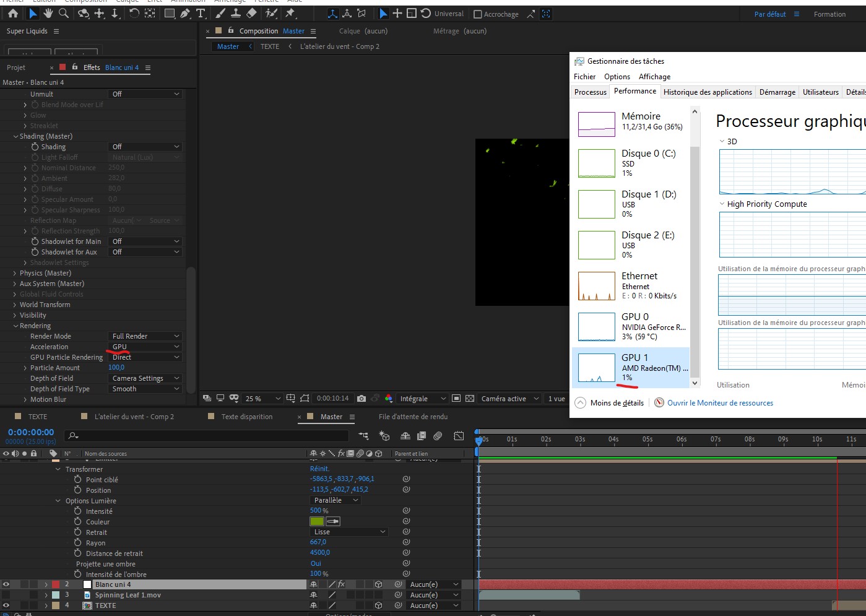
Task: Choose the Type text tool
Action: [x=201, y=14]
